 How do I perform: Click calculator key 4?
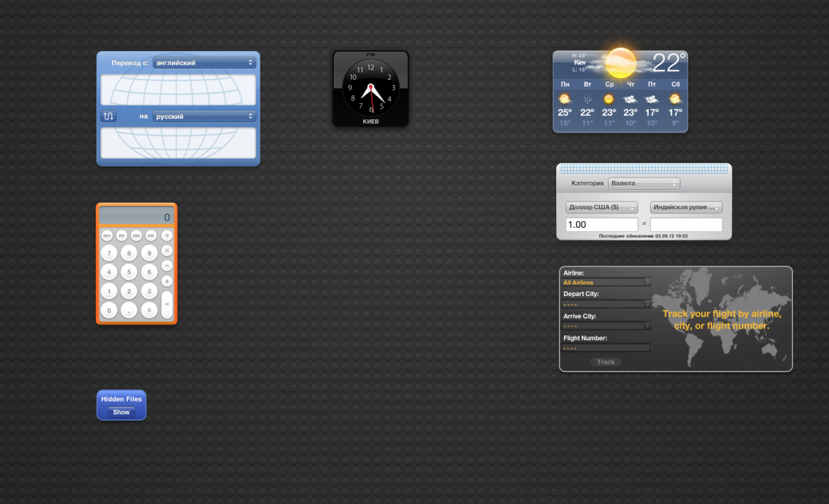[x=109, y=272]
